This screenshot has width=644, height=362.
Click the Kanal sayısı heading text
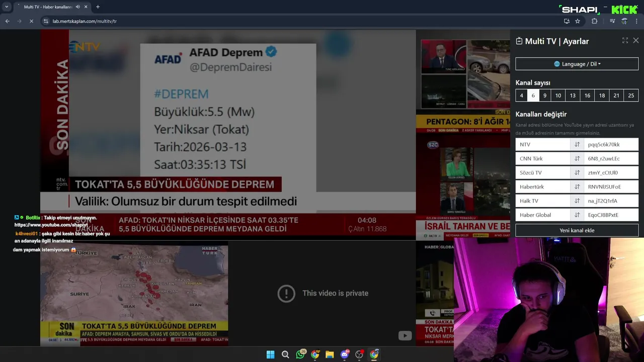point(533,82)
